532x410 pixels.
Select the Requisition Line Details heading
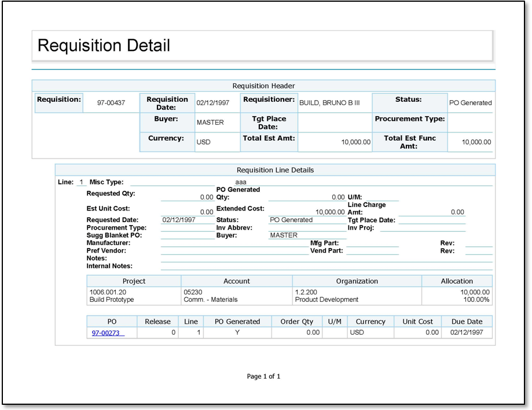pyautogui.click(x=275, y=170)
